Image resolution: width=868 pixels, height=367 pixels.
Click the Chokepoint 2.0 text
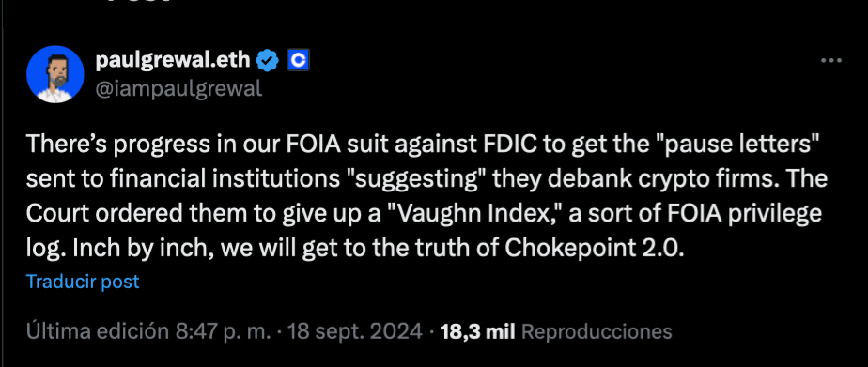595,250
